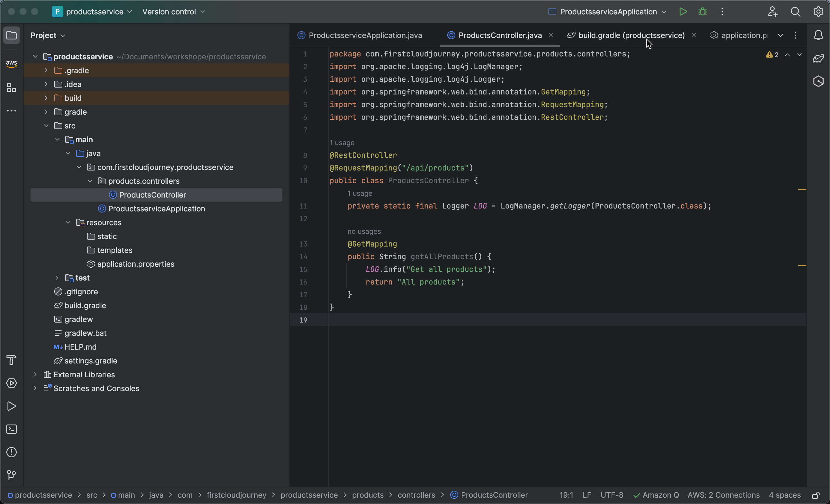Open the AWS Toolkit sidebar panel
The width and height of the screenshot is (830, 504).
(12, 63)
